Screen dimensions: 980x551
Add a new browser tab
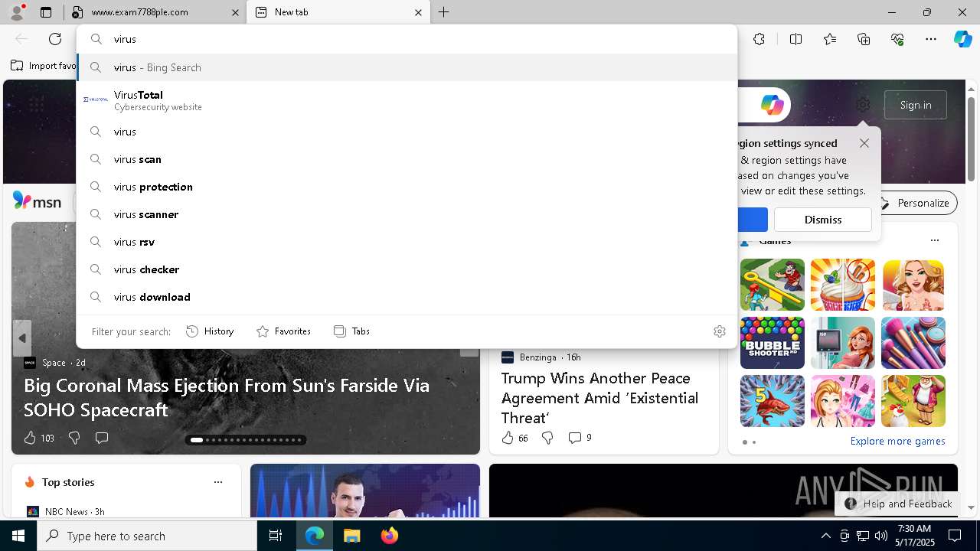[443, 12]
